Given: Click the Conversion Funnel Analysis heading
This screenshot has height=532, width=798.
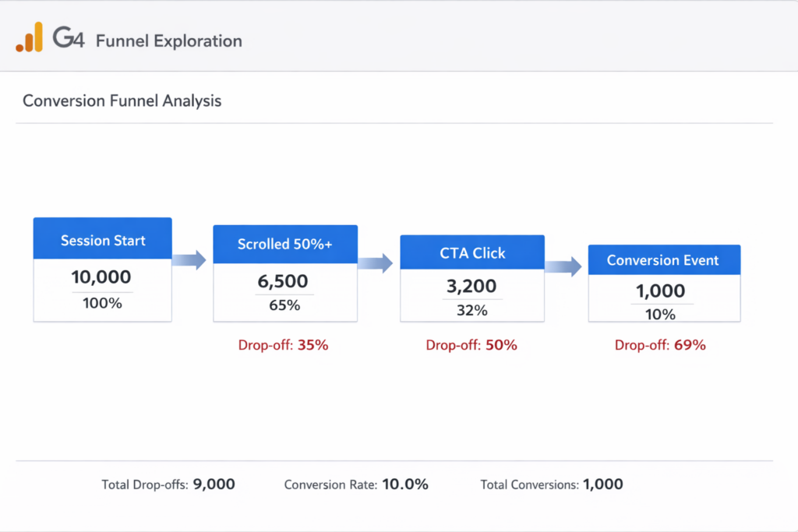Looking at the screenshot, I should (x=122, y=100).
